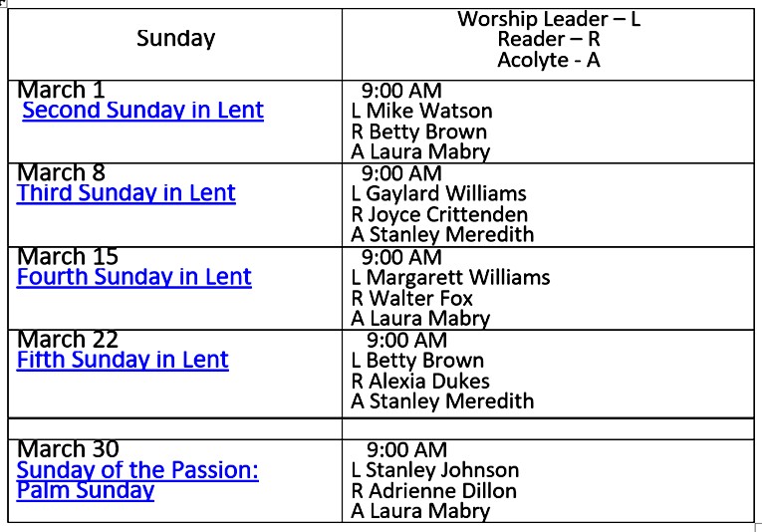Open the Fourth Sunday in Lent link
Screen dimensions: 762x532
(134, 277)
